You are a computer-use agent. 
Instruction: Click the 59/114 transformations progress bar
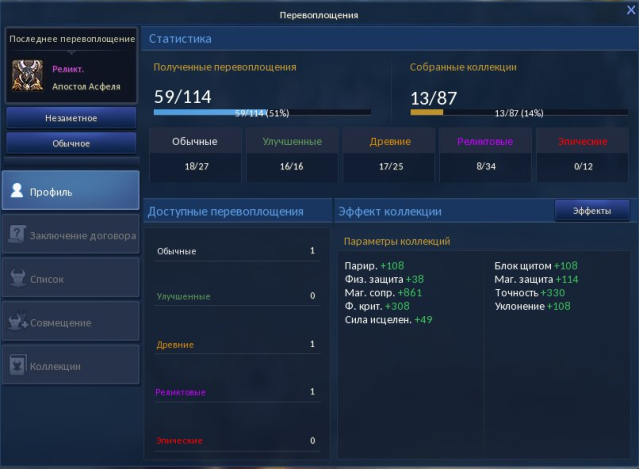tap(262, 113)
